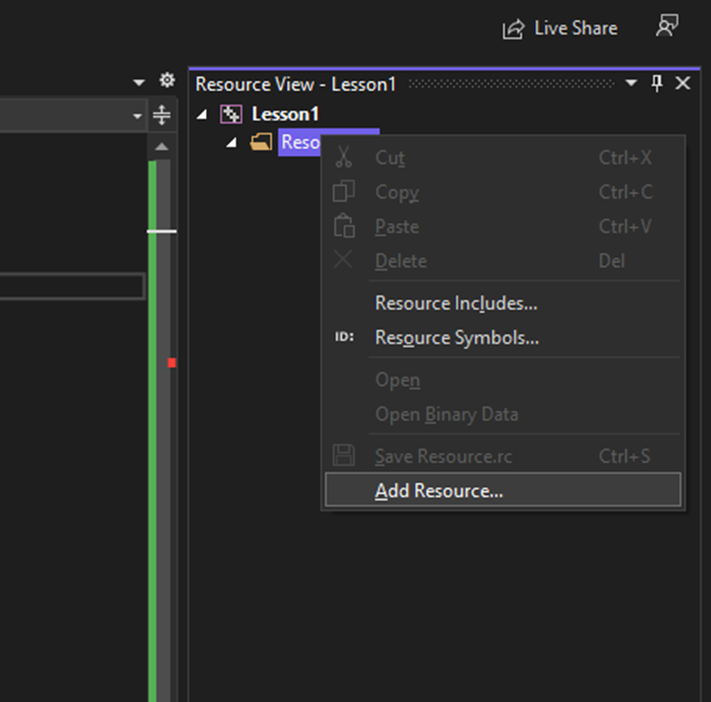Close the Resource View panel
Image resolution: width=711 pixels, height=702 pixels.
[683, 84]
